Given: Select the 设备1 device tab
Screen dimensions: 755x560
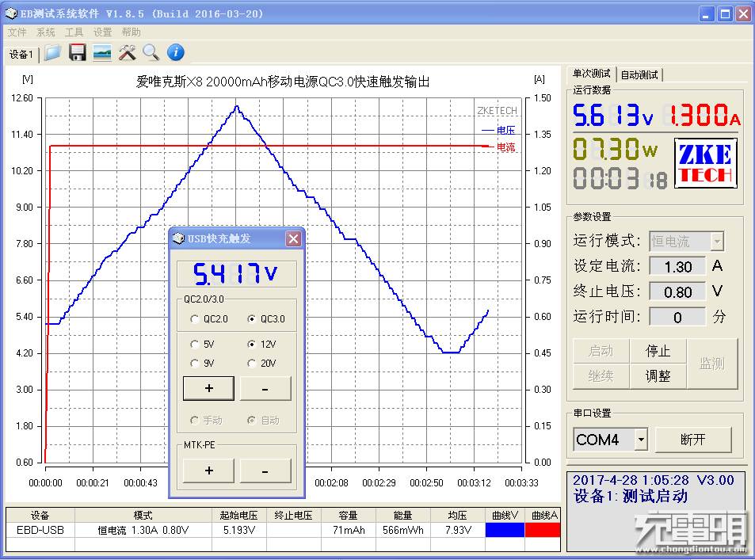Looking at the screenshot, I should 21,54.
